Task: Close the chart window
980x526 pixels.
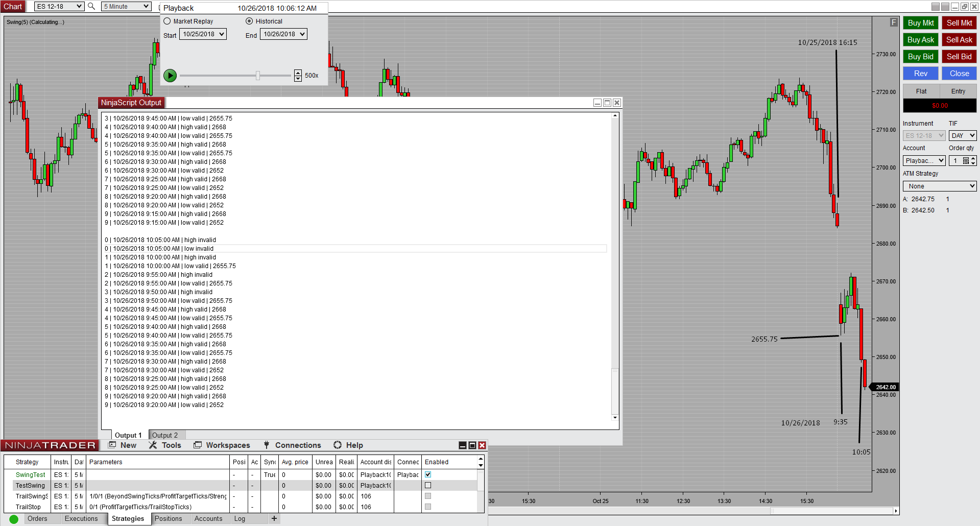Action: coord(974,7)
